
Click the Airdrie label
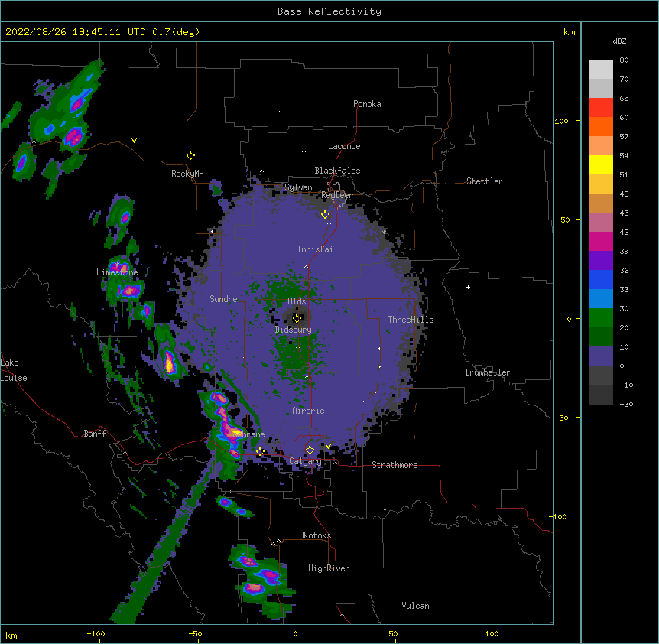pyautogui.click(x=309, y=411)
